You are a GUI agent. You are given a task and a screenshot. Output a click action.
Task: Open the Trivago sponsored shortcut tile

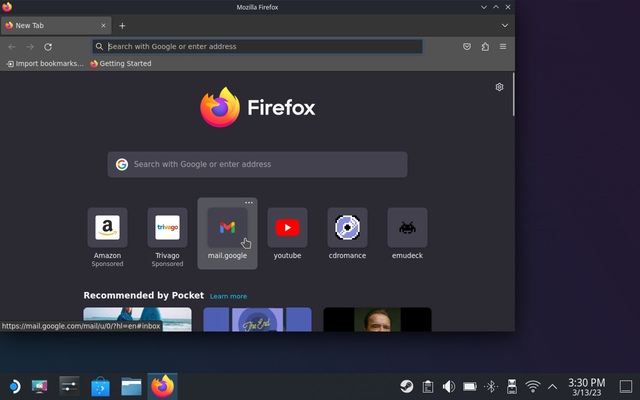(x=167, y=237)
